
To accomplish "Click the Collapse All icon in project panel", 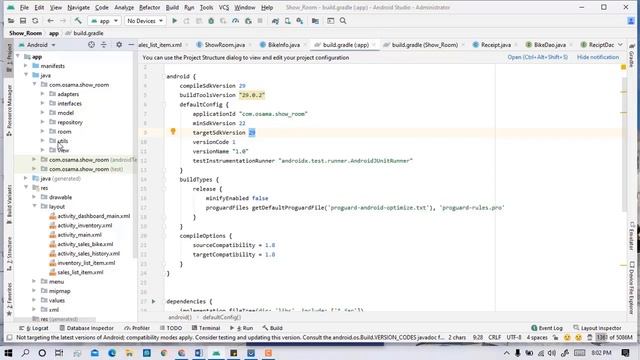I will [104, 44].
